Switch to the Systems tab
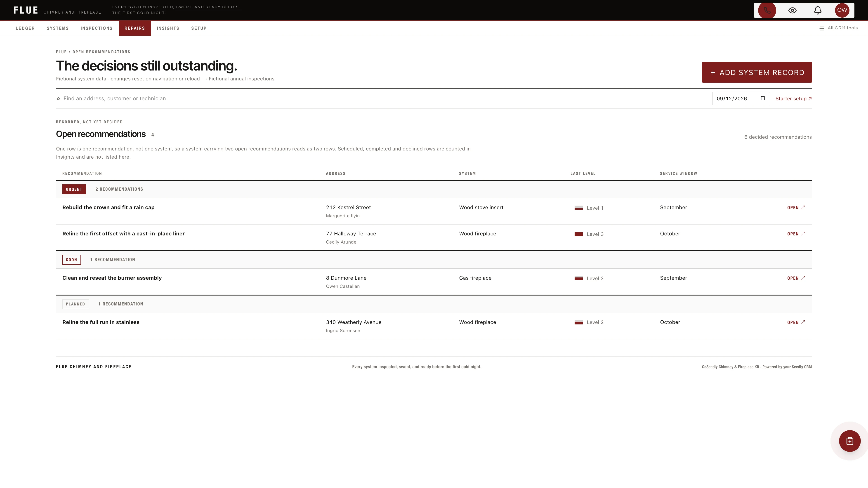This screenshot has height=488, width=868. [x=58, y=28]
